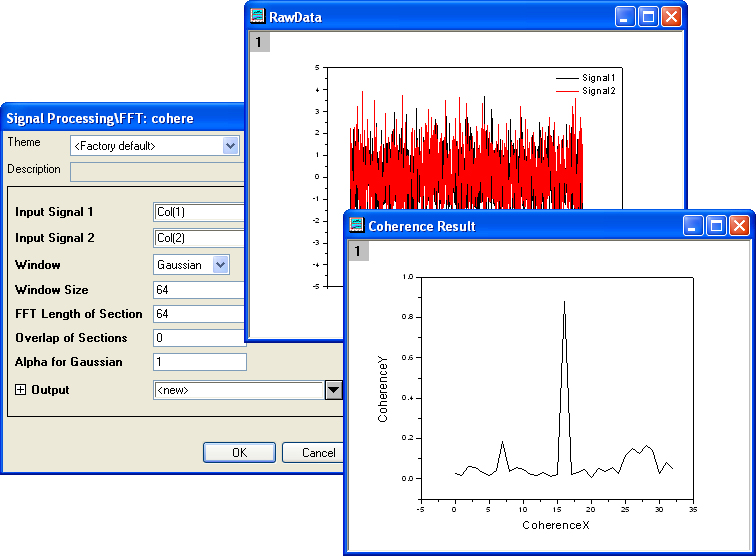Open the Window type Gaussian dropdown

(x=220, y=265)
